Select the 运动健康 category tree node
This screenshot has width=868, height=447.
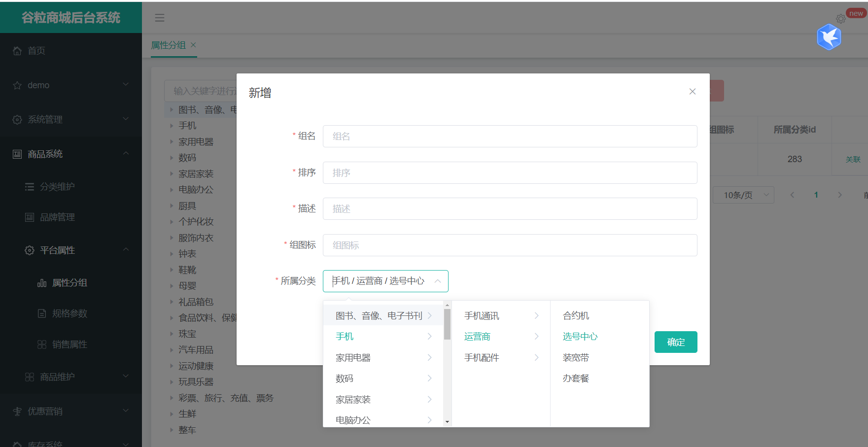[196, 366]
